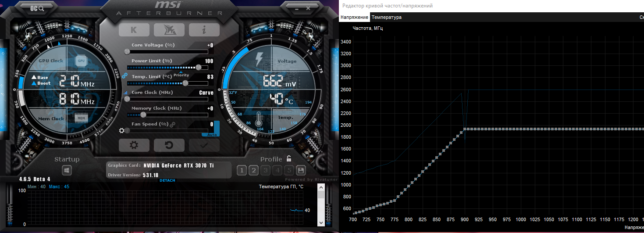Click the MEM chip icon

point(81,118)
